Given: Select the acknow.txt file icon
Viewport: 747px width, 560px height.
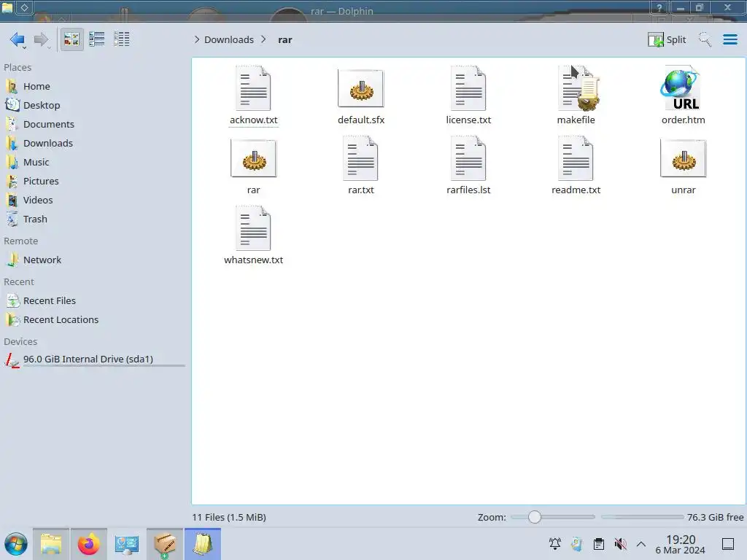Looking at the screenshot, I should click(253, 88).
